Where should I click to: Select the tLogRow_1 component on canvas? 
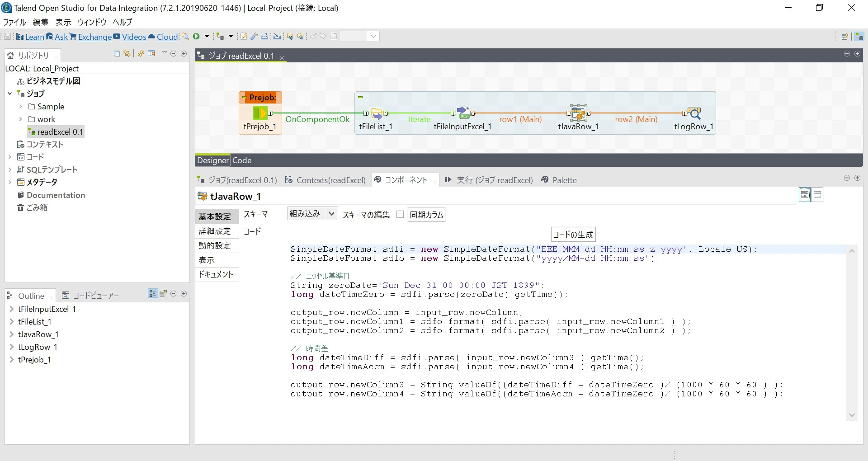click(694, 113)
